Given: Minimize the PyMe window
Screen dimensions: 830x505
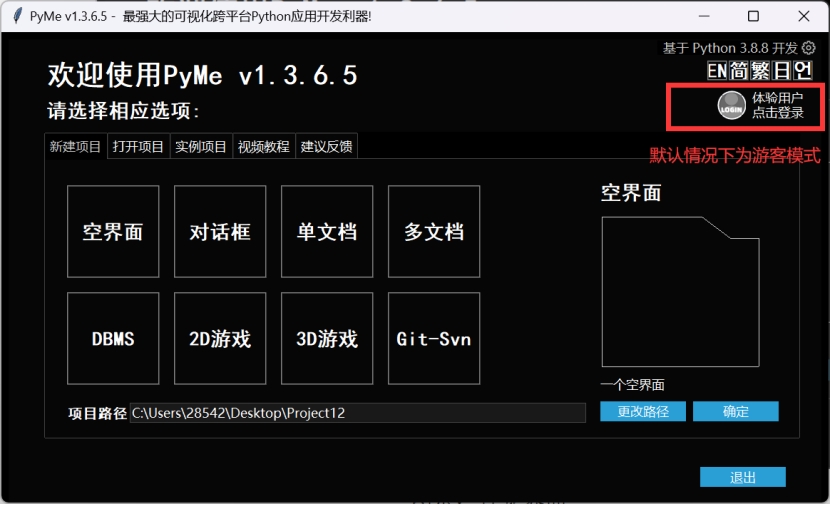Looking at the screenshot, I should 704,16.
